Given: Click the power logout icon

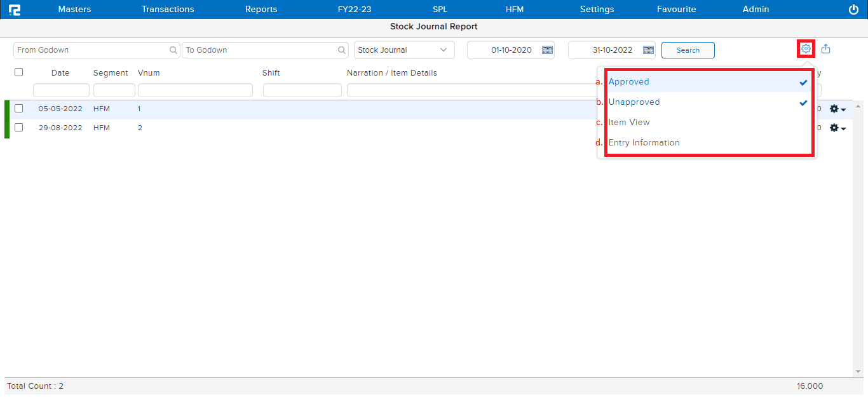Looking at the screenshot, I should [x=853, y=10].
